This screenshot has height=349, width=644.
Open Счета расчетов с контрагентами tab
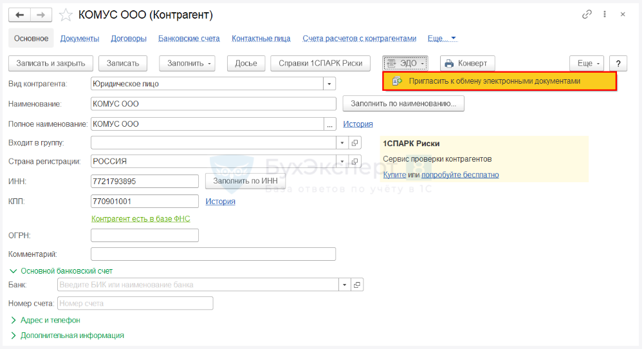pyautogui.click(x=360, y=38)
